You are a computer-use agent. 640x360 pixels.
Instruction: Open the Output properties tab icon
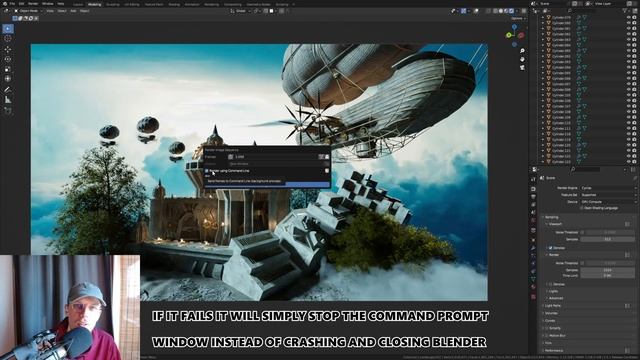pos(533,197)
